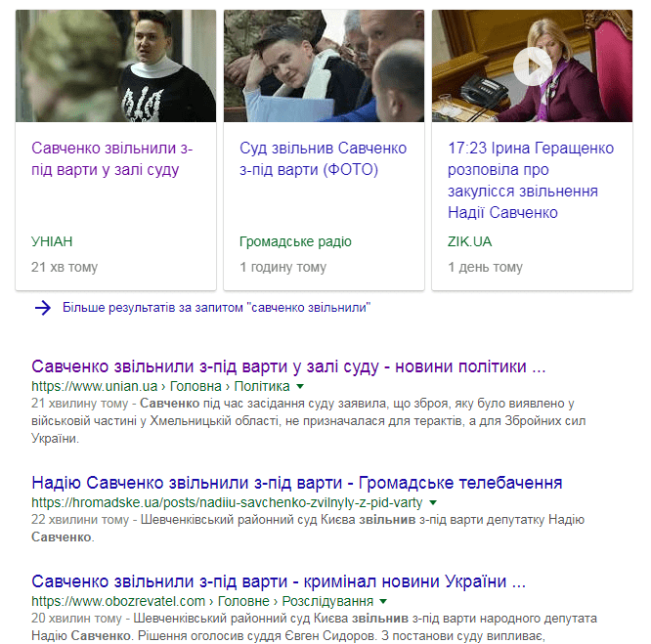Screen dimensions: 651x644
Task: Expand the dropdown arrow next to hromadske.ua URL
Action: (433, 502)
